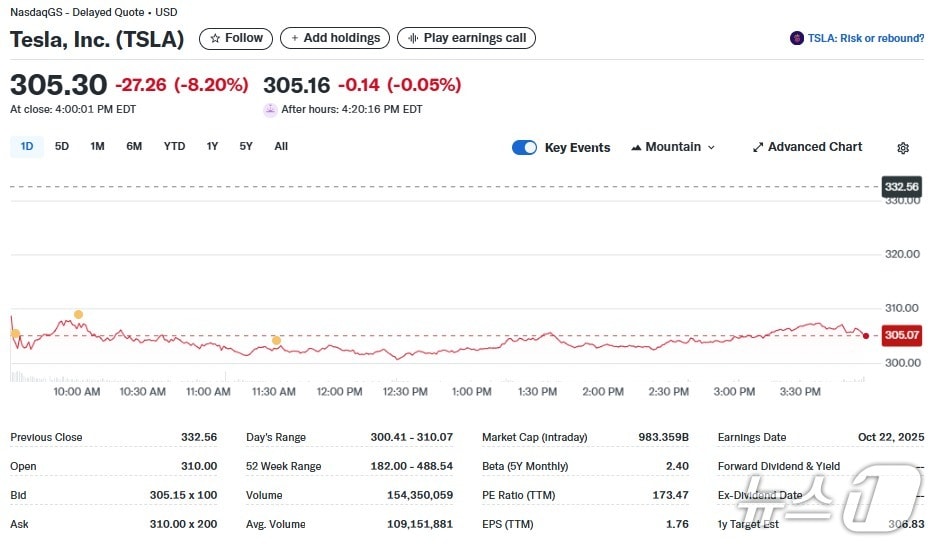Select the 1D time range tab
The height and width of the screenshot is (546, 935).
27,146
